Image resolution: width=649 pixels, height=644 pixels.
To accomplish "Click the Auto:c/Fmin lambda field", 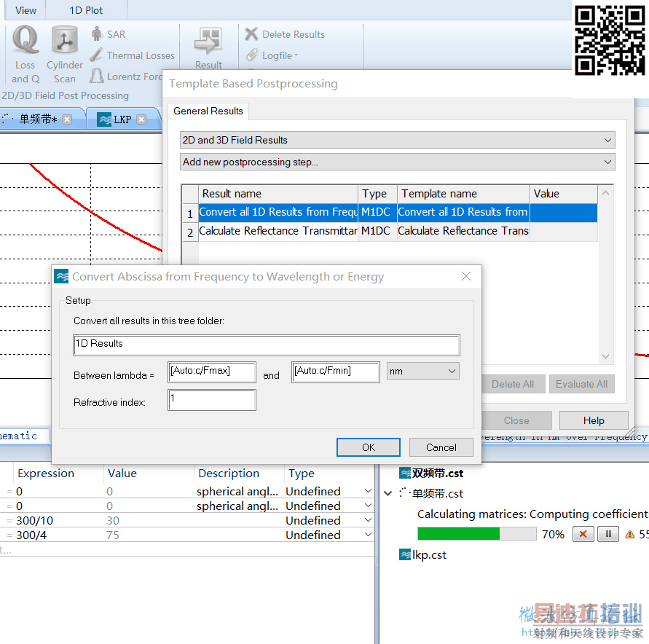I will (x=336, y=372).
